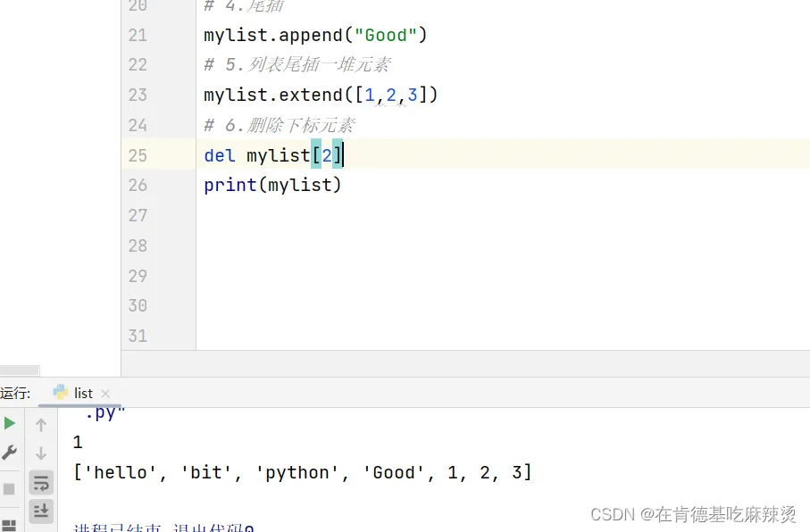
Task: Click the up arrow in the run console
Action: click(x=41, y=425)
